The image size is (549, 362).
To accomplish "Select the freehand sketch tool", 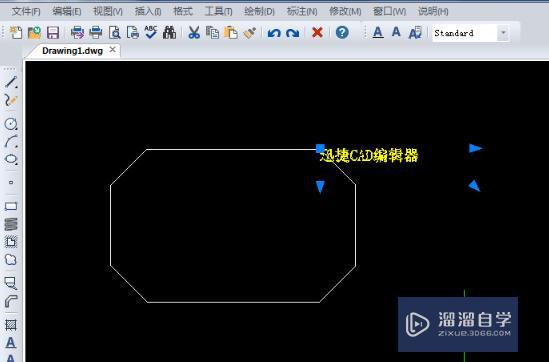I will (x=11, y=100).
